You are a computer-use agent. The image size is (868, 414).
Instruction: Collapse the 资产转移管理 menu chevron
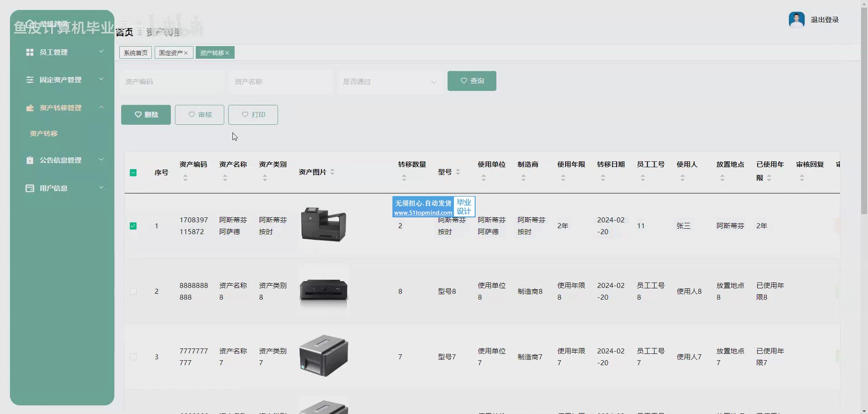[x=101, y=107]
